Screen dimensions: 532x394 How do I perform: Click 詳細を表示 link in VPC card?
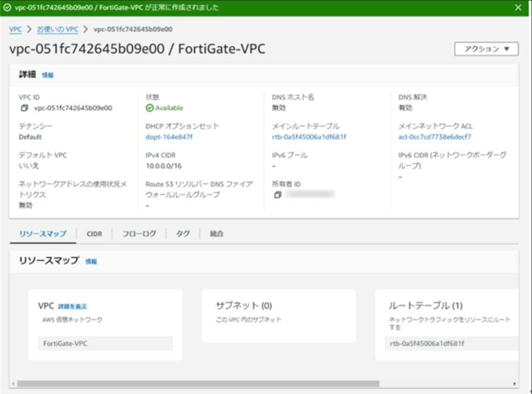(72, 307)
